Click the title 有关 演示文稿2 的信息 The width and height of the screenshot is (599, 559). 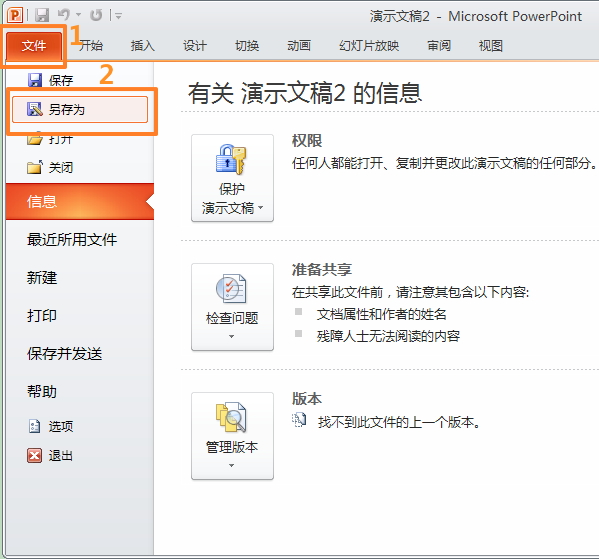tap(305, 94)
